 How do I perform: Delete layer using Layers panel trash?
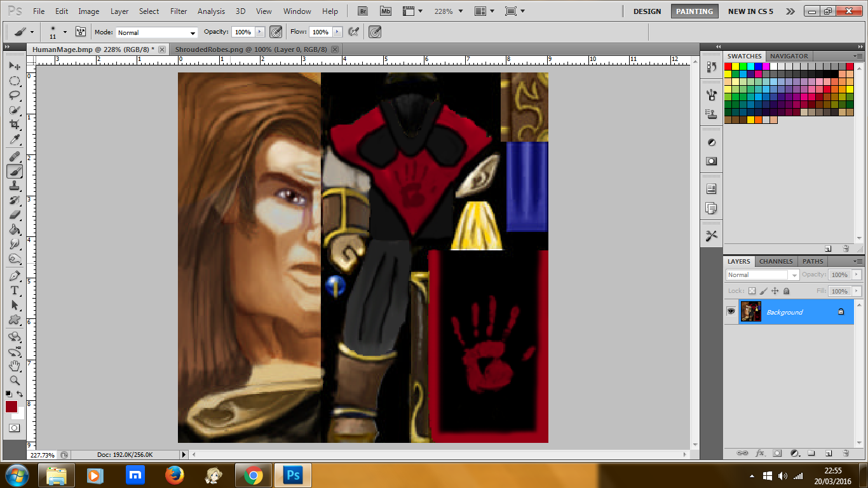click(846, 453)
